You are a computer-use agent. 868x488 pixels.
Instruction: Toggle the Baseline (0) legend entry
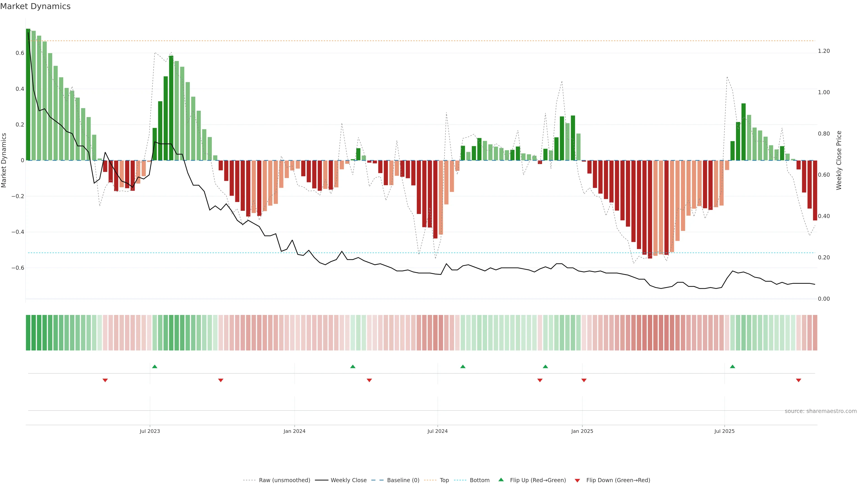[403, 480]
